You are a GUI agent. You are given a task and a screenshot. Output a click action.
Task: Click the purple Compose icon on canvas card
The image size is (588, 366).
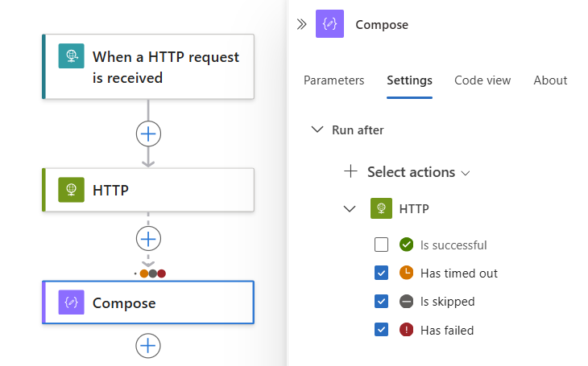tap(71, 302)
